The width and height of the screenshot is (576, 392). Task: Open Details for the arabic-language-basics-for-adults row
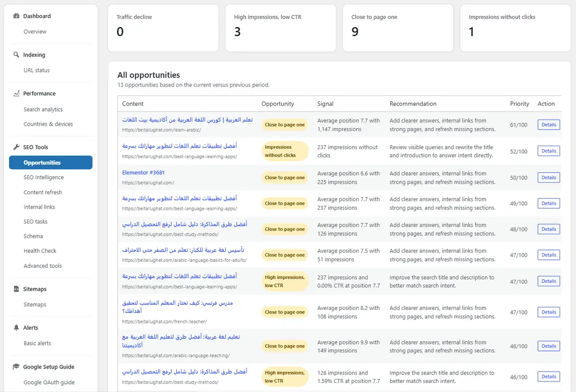[548, 255]
